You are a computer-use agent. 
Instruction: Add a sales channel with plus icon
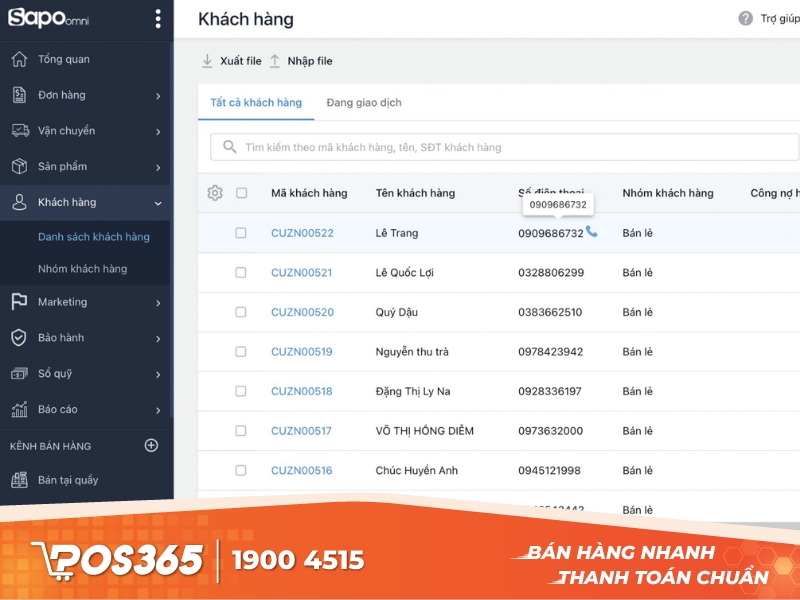click(x=151, y=445)
